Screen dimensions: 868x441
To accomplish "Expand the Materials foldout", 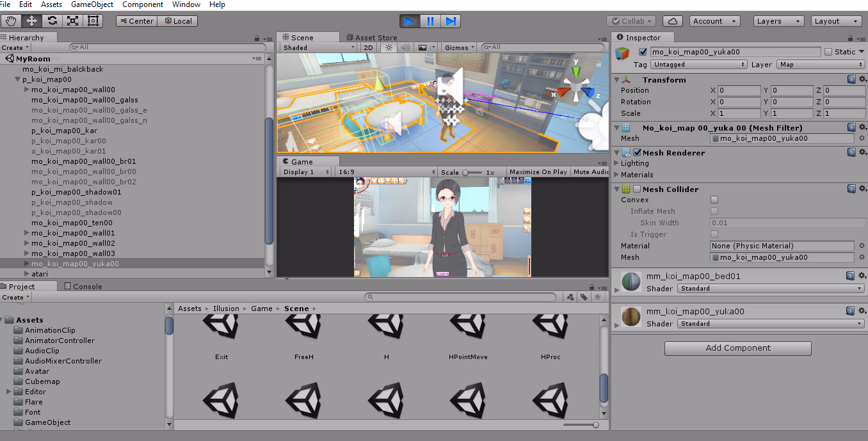I will click(617, 175).
